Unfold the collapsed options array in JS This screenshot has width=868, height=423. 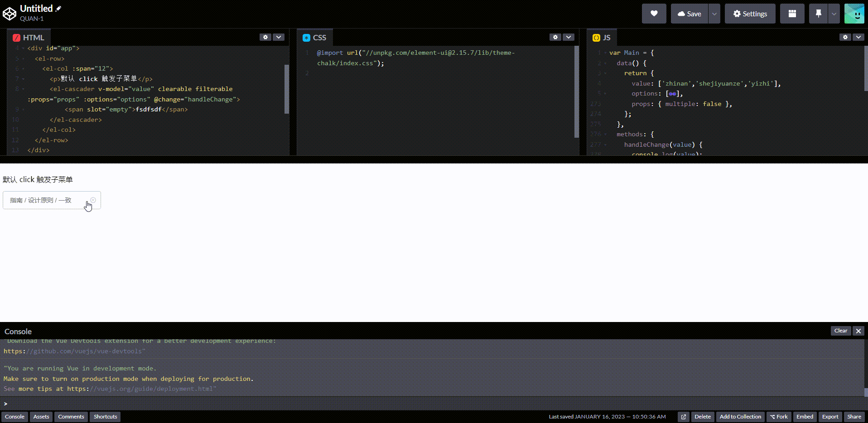[673, 94]
